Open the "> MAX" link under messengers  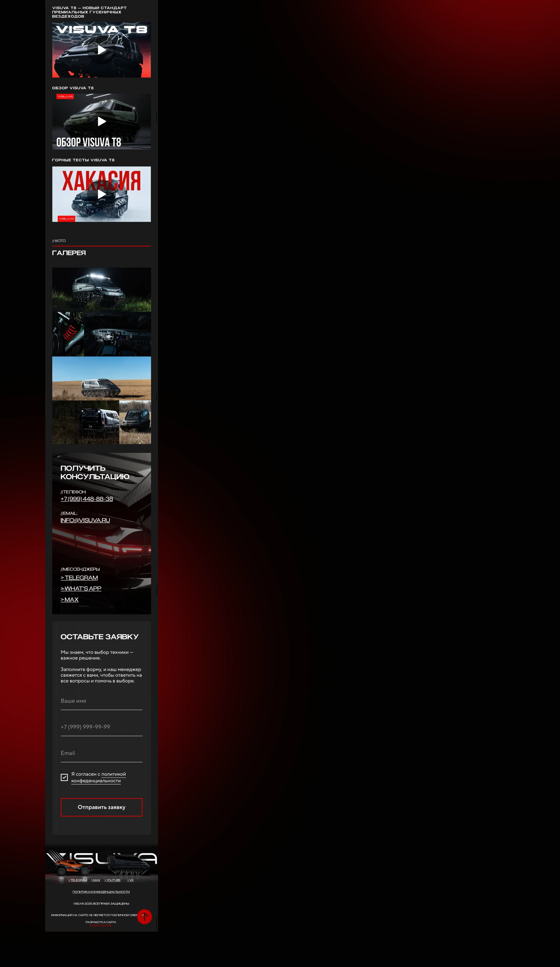pyautogui.click(x=69, y=599)
